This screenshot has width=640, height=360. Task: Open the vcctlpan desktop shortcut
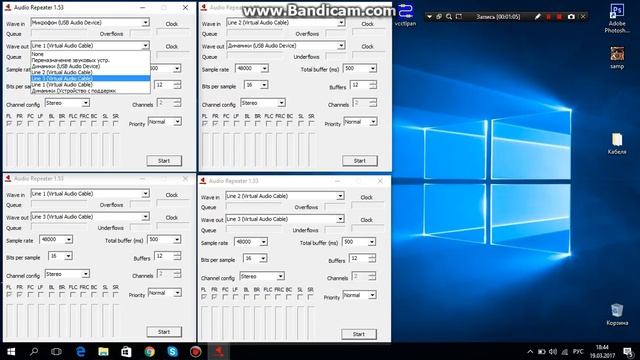point(406,16)
